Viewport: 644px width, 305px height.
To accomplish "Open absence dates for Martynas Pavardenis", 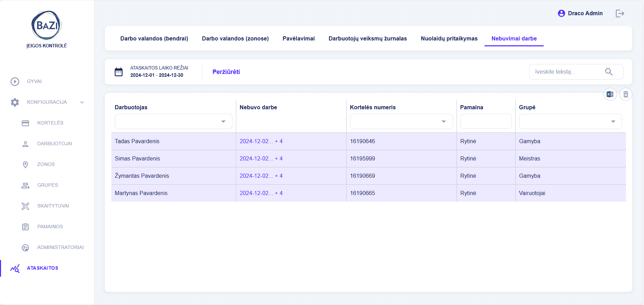I will pos(261,193).
